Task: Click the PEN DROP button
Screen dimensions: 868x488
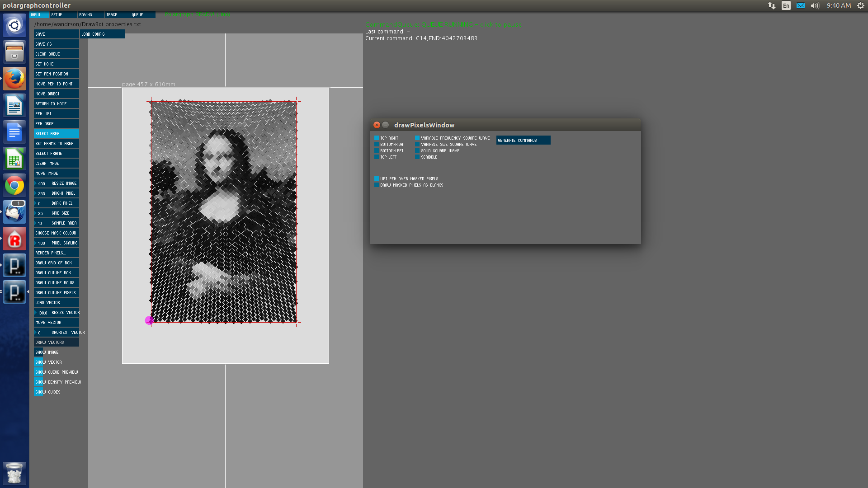Action: [x=57, y=124]
